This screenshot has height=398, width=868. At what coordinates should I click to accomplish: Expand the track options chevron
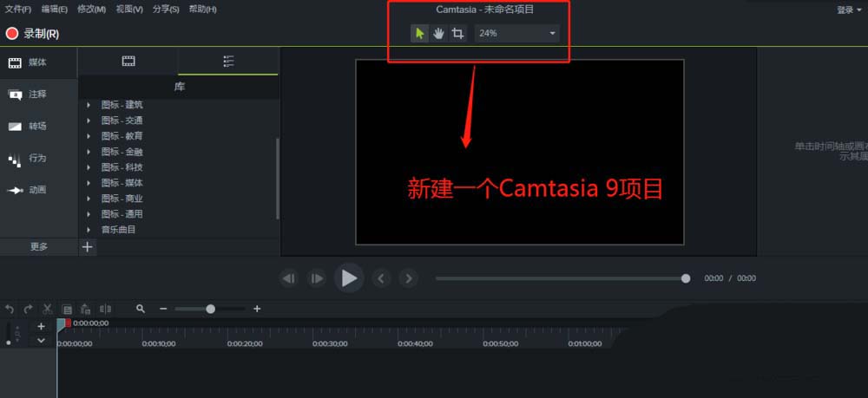coord(41,341)
